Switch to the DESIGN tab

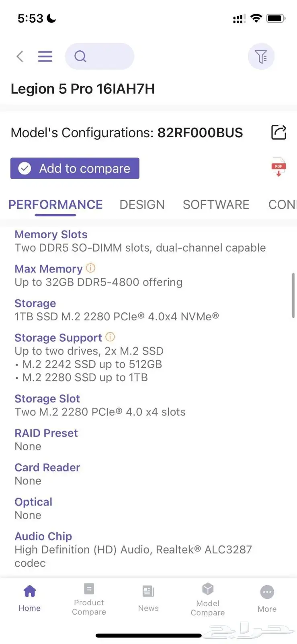142,204
